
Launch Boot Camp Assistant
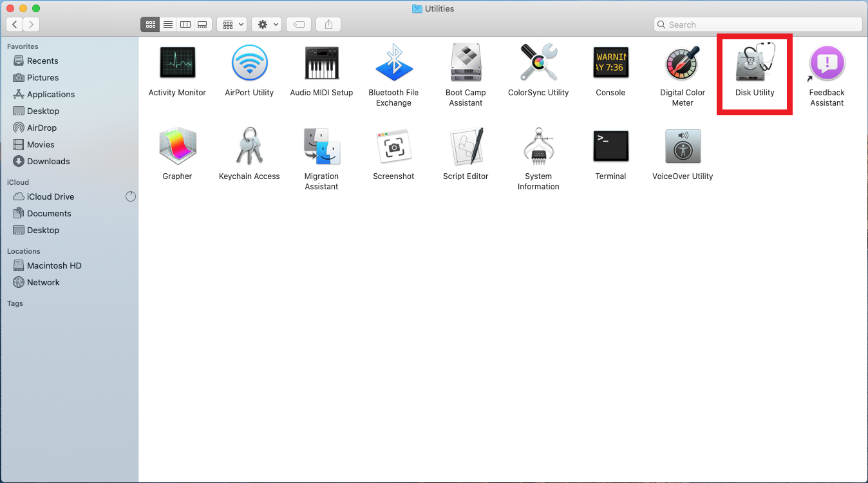466,64
